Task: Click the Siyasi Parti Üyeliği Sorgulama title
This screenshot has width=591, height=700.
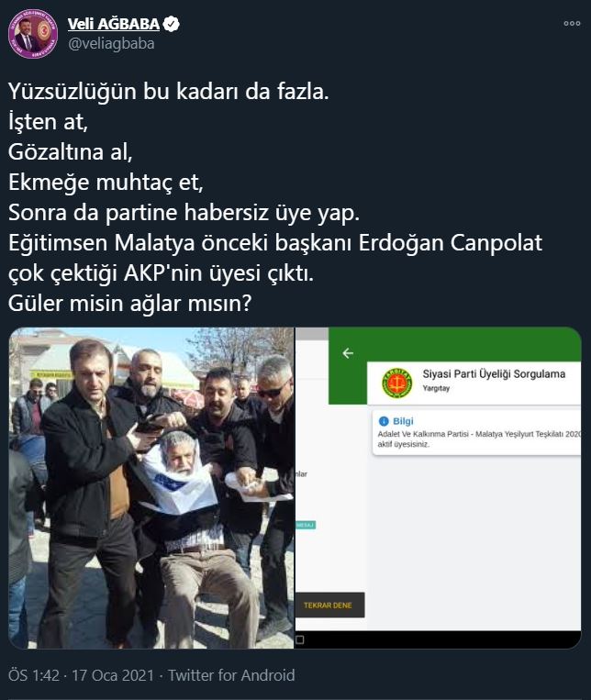Action: click(494, 374)
